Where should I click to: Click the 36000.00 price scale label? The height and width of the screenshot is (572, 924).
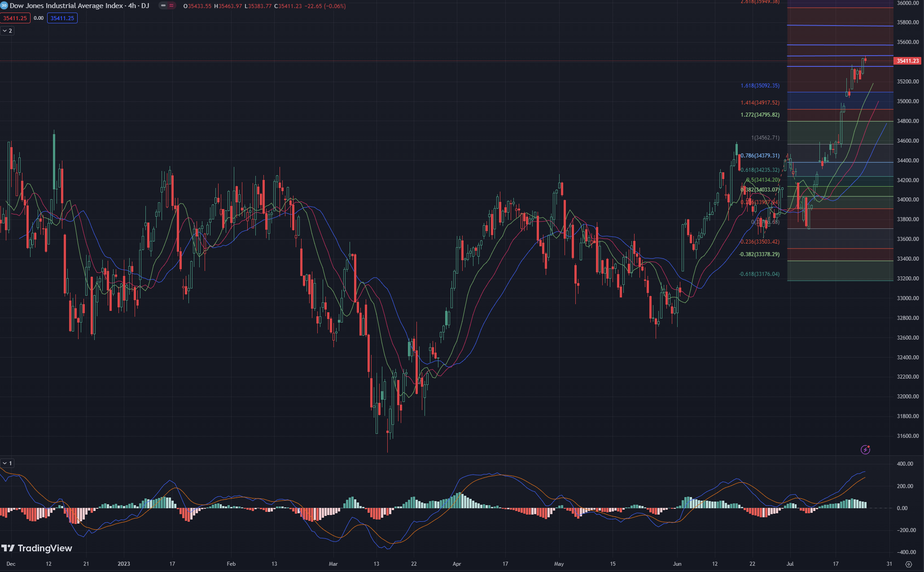[907, 3]
